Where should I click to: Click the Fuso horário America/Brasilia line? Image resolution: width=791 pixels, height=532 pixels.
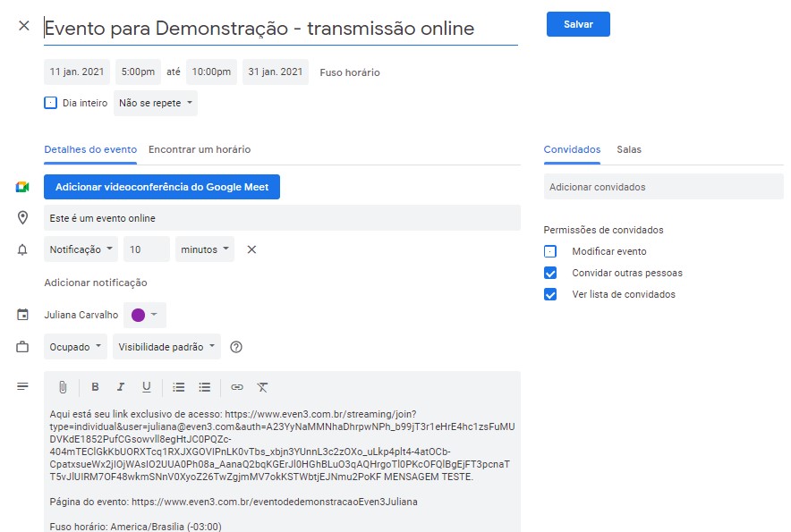click(135, 527)
